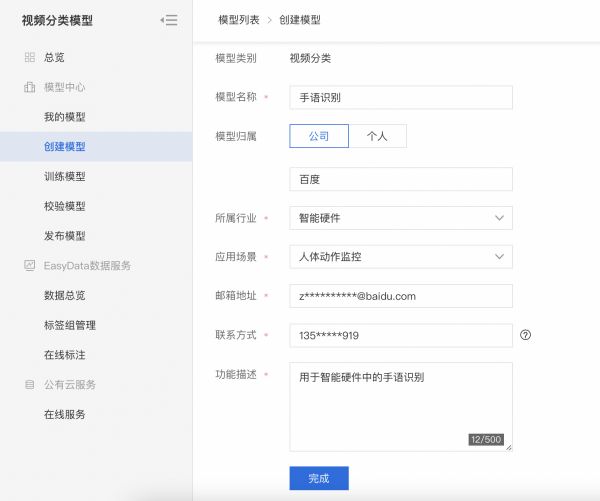Click the 视频分类 model category value
The image size is (600, 501).
(310, 58)
